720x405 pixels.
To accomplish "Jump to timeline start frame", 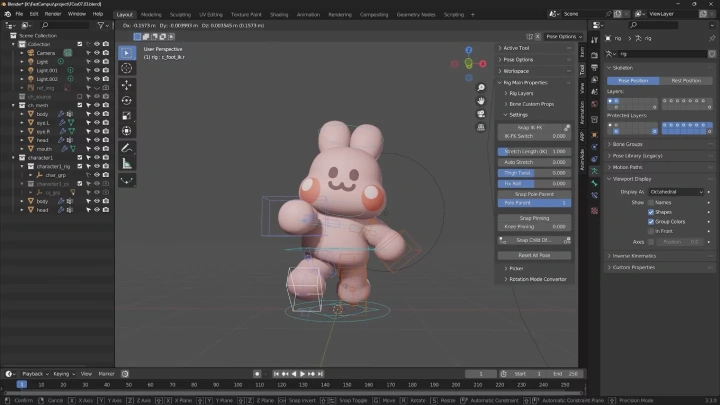I will (x=276, y=374).
